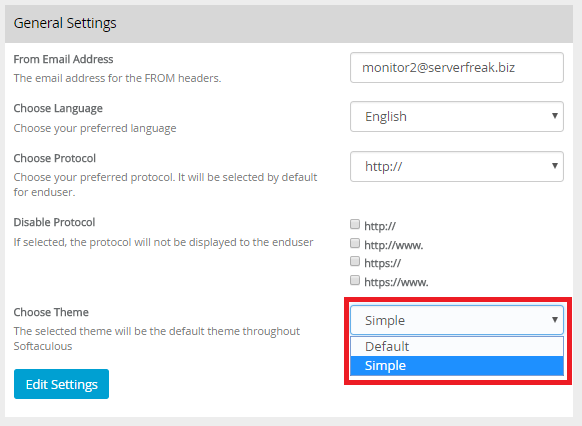Click the From Email Address input field
This screenshot has width=582, height=426.
(x=457, y=68)
